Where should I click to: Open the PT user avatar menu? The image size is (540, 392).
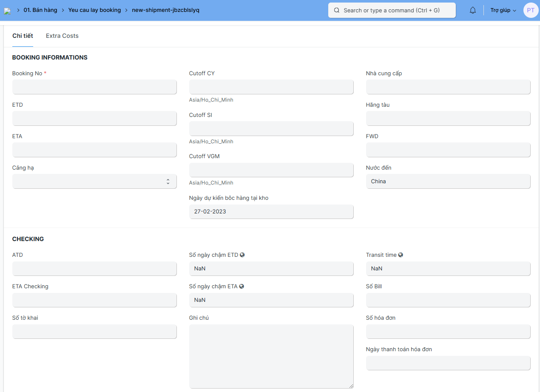coord(531,10)
